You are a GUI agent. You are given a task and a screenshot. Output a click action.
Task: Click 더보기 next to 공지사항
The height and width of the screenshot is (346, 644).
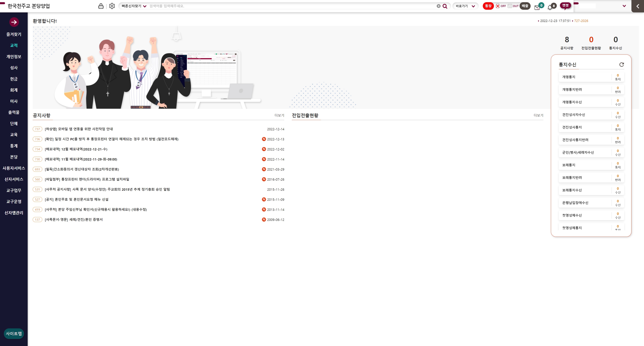(279, 115)
